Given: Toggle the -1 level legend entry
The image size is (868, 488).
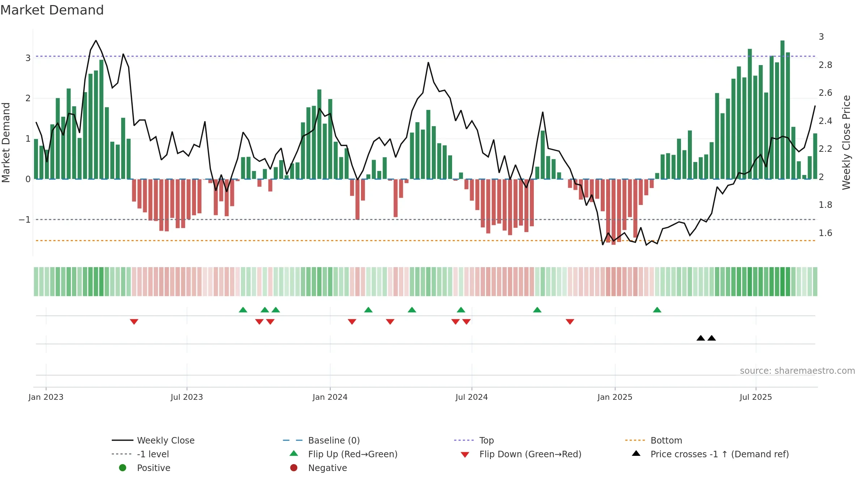Looking at the screenshot, I should [140, 454].
